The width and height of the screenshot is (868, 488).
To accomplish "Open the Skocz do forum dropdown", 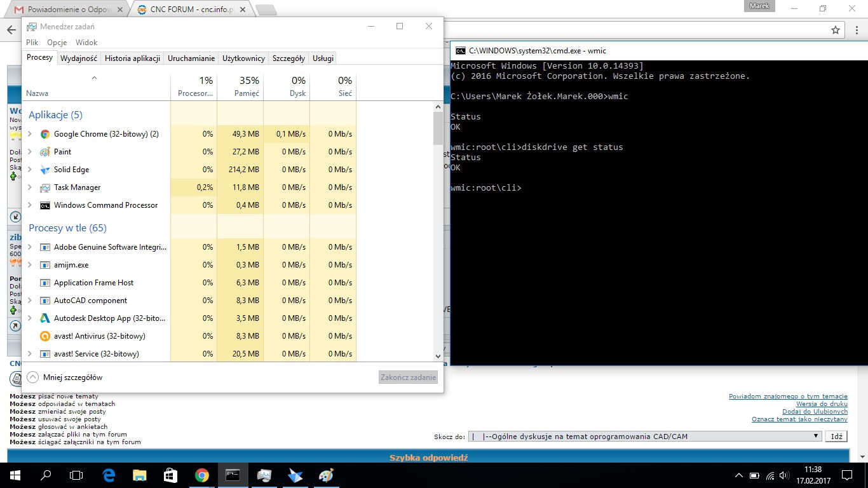I will coord(645,437).
